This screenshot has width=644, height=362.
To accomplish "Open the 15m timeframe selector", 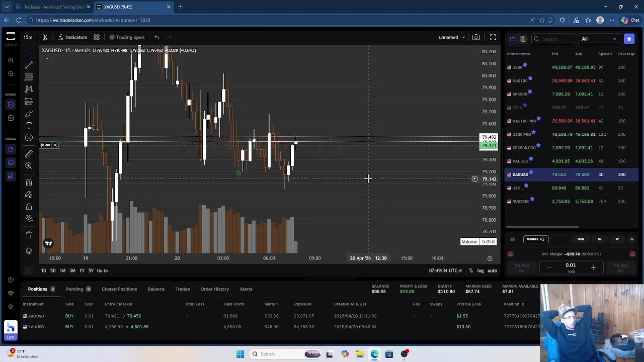I will (x=28, y=37).
